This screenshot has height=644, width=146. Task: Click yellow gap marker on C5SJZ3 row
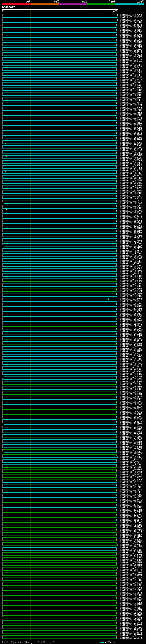6,583
